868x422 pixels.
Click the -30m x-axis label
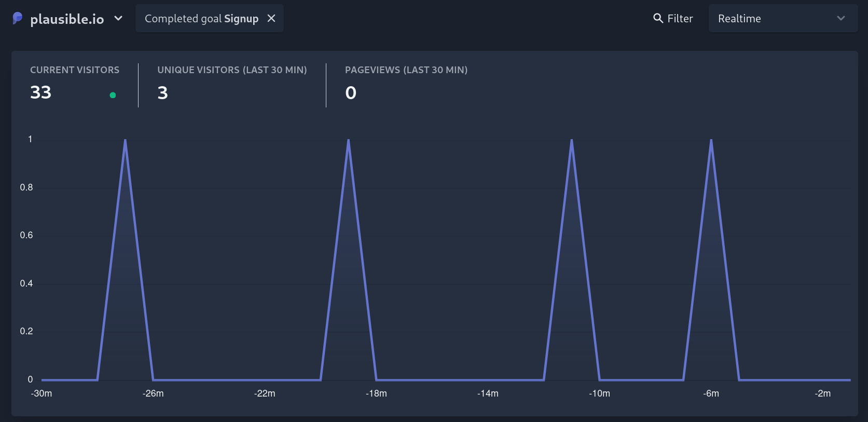pyautogui.click(x=42, y=393)
